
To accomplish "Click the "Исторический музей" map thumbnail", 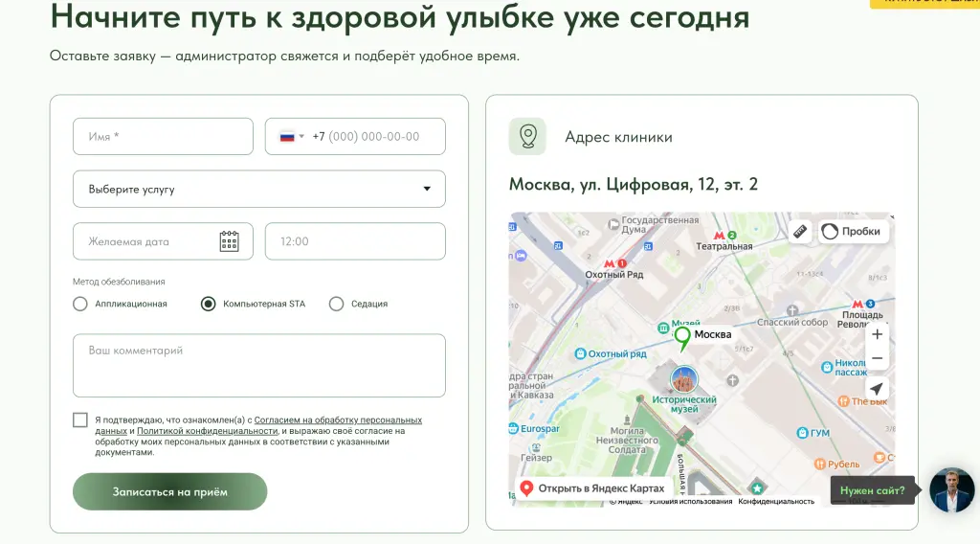I will coord(684,379).
